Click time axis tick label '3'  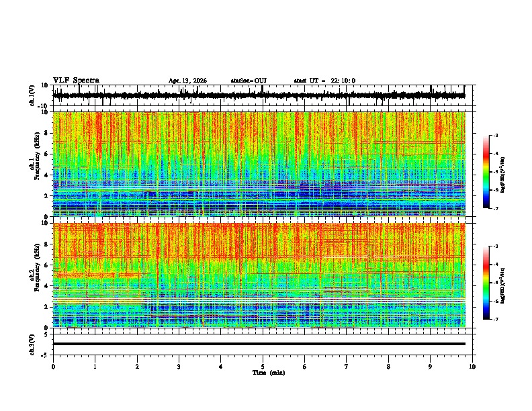[x=179, y=367]
